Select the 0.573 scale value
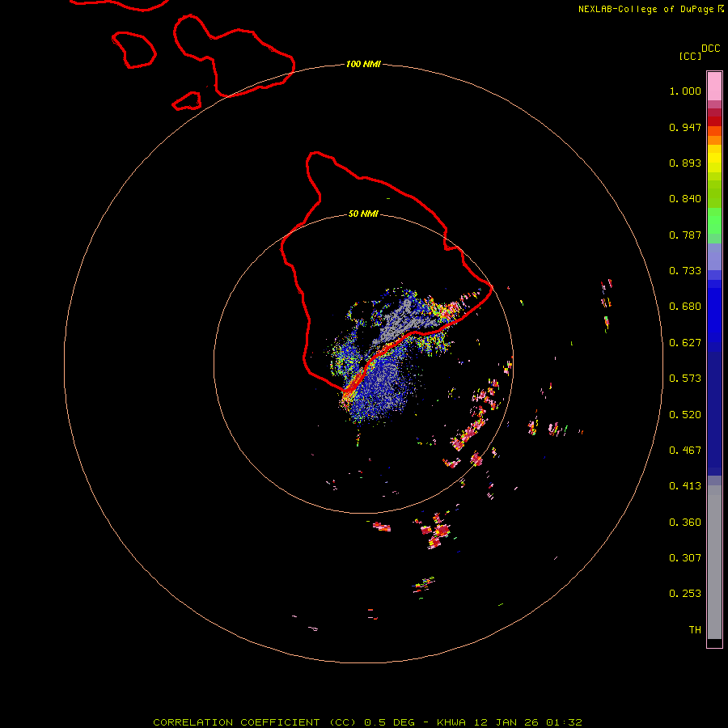 point(685,379)
